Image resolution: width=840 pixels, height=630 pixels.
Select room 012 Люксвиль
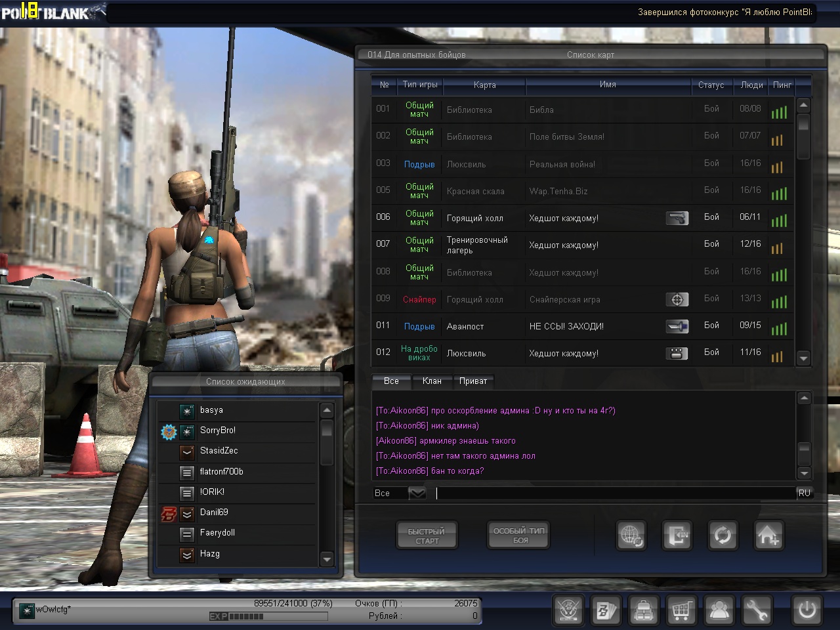tap(583, 353)
